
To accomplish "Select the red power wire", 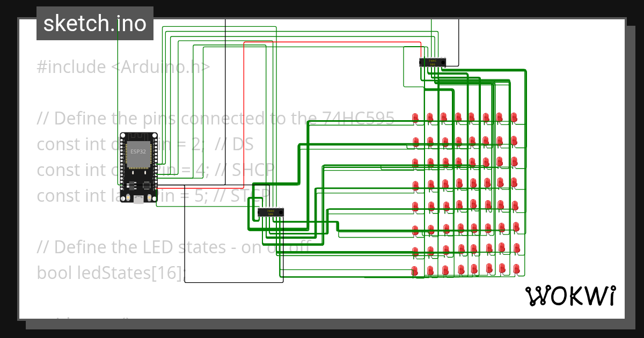I will (x=333, y=42).
